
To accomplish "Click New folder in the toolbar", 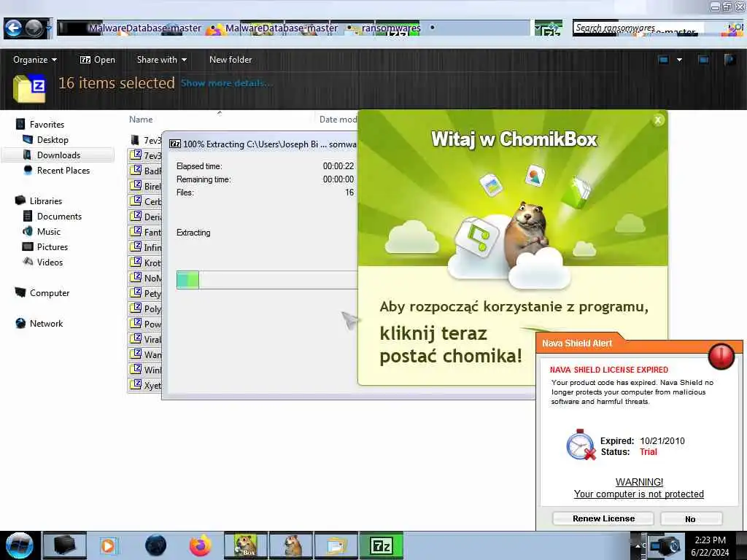I will (231, 60).
